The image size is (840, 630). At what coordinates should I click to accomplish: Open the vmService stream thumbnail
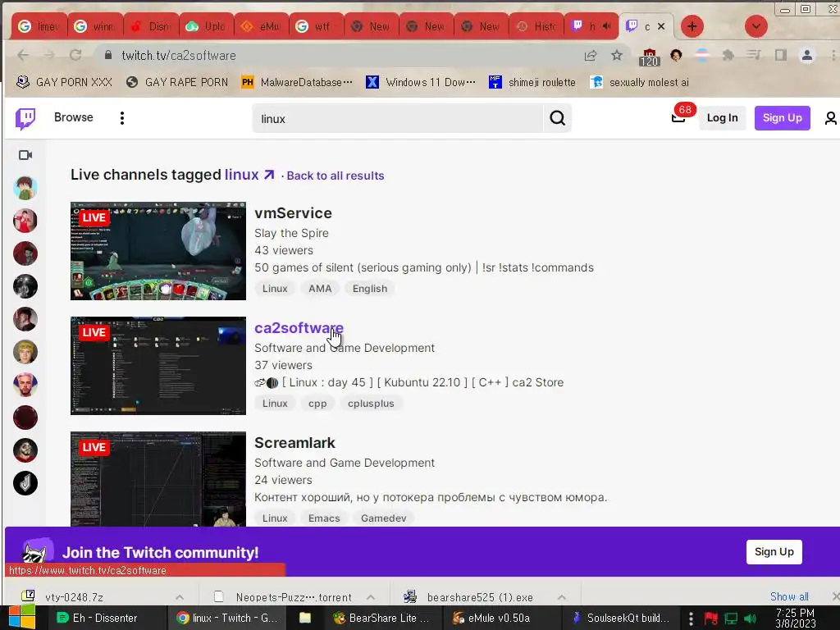(x=158, y=251)
